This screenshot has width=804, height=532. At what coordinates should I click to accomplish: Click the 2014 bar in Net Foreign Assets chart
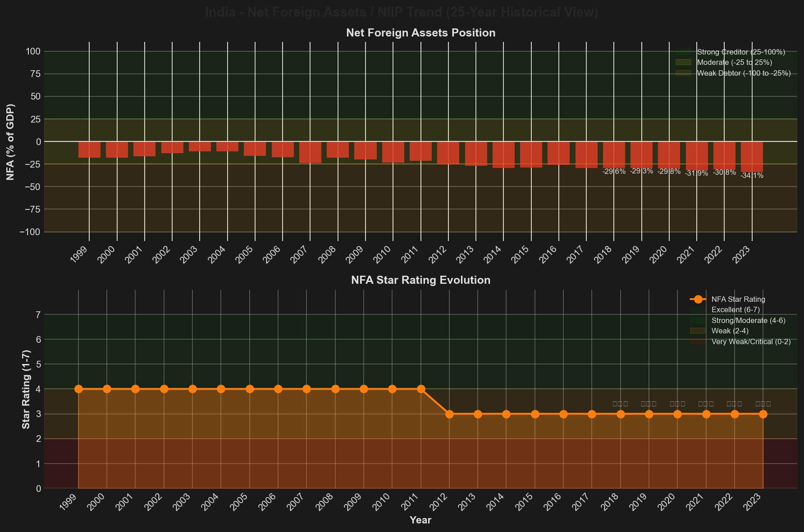503,155
